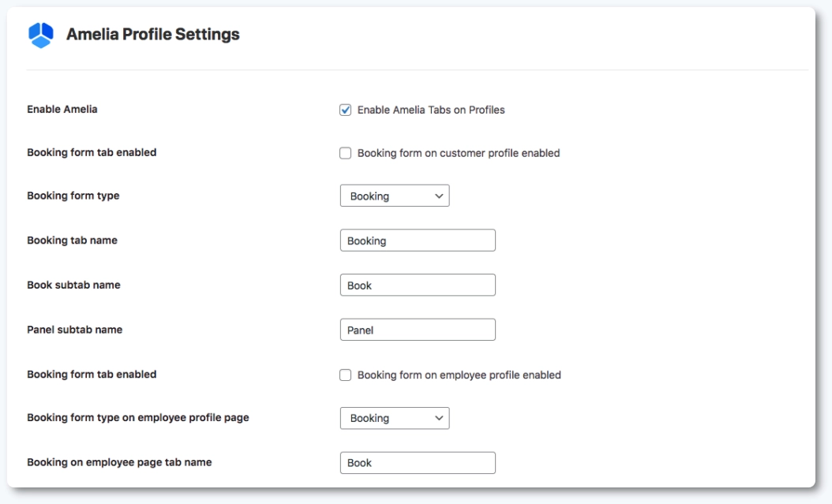The width and height of the screenshot is (832, 504).
Task: Open the Booking form type dropdown
Action: [x=395, y=196]
